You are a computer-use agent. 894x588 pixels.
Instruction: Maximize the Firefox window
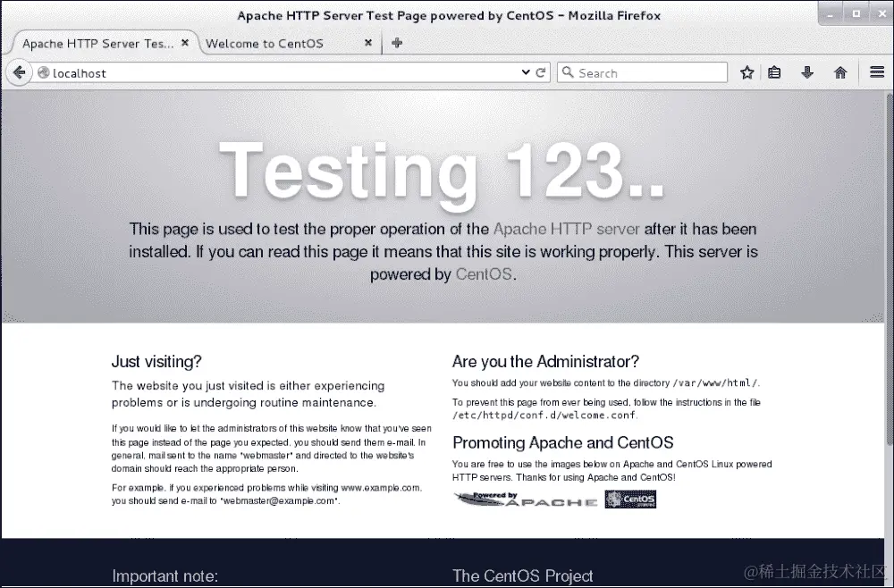coord(856,14)
